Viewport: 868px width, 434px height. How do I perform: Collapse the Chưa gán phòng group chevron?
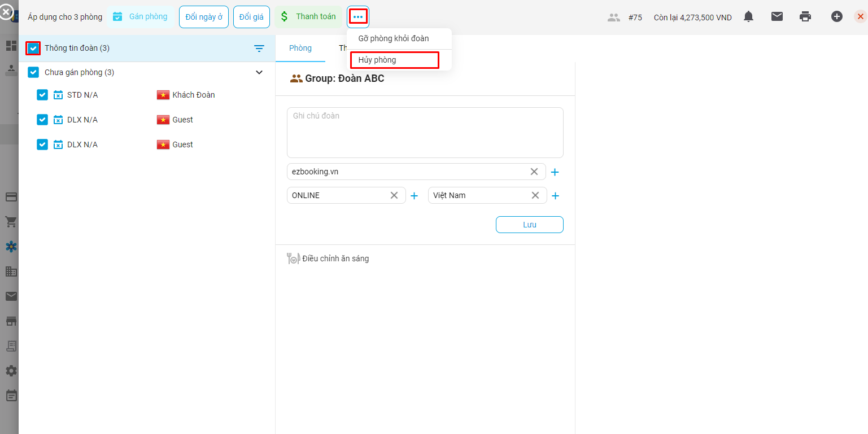point(259,72)
